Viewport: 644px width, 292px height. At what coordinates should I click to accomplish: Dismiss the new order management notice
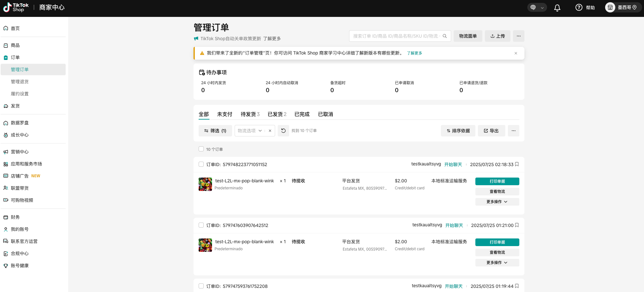tap(516, 53)
